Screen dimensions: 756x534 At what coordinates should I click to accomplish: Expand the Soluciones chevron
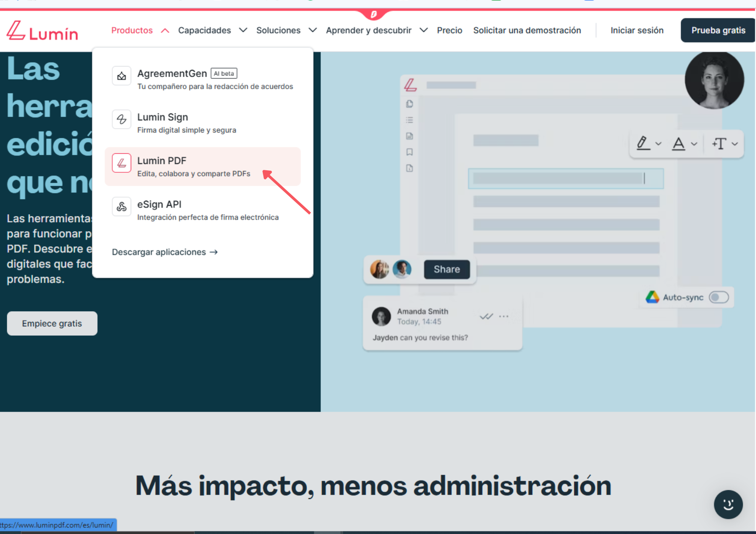(x=313, y=30)
